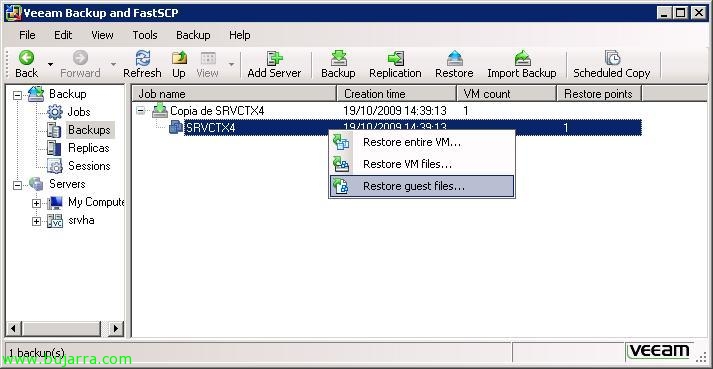
Task: Select Jobs in the tree
Action: click(79, 112)
